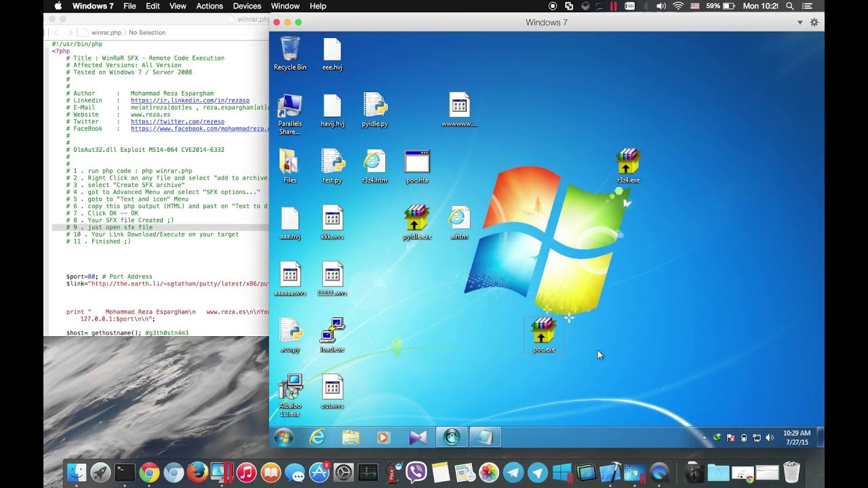868x488 pixels.
Task: Open the Wi-Fi status menu
Action: pyautogui.click(x=678, y=6)
